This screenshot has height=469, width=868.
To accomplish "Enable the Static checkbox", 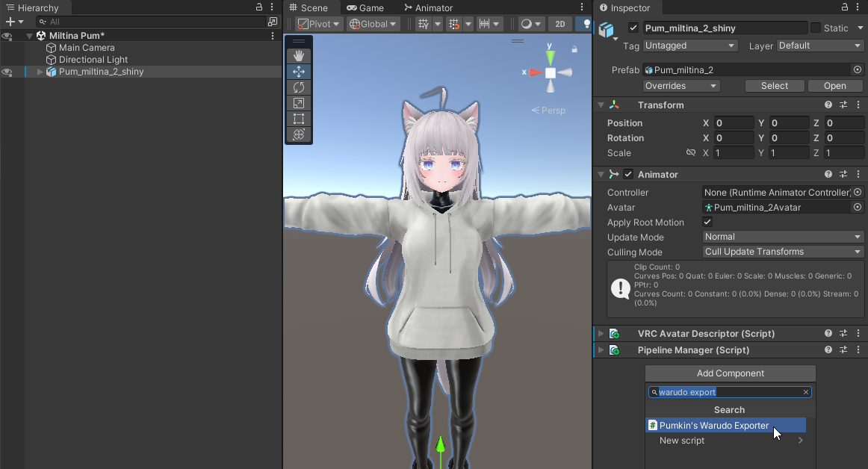I will 816,28.
